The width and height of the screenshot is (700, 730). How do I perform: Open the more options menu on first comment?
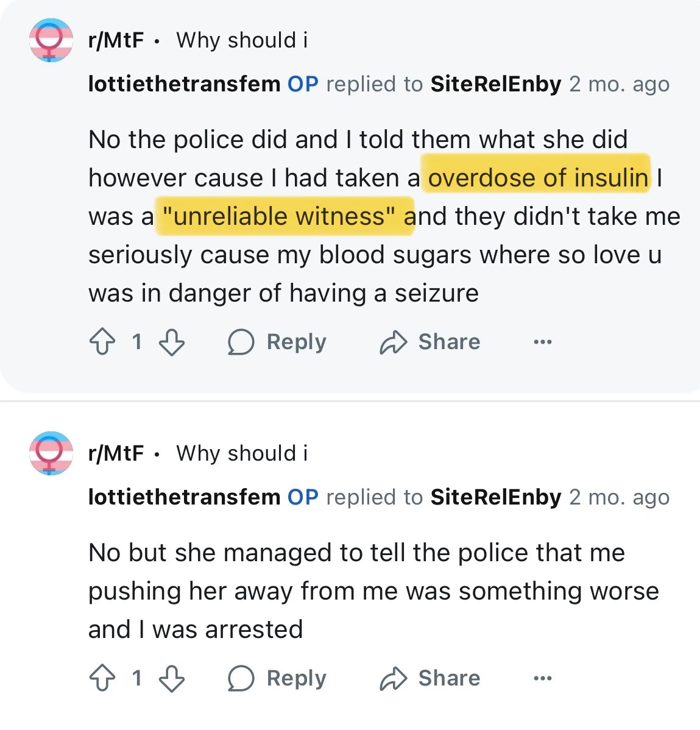(542, 342)
